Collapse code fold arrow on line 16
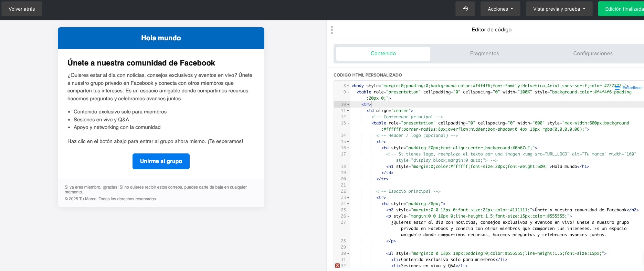Screen dimensions: 644x271 pyautogui.click(x=348, y=148)
